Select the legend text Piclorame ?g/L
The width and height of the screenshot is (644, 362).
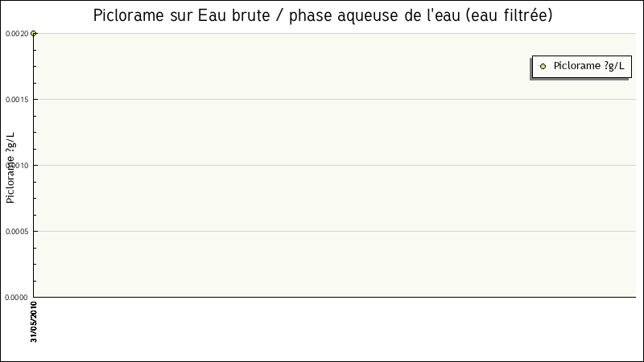point(588,67)
